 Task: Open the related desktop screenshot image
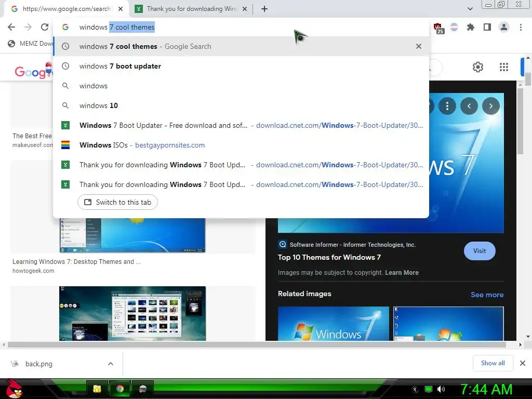(448, 324)
